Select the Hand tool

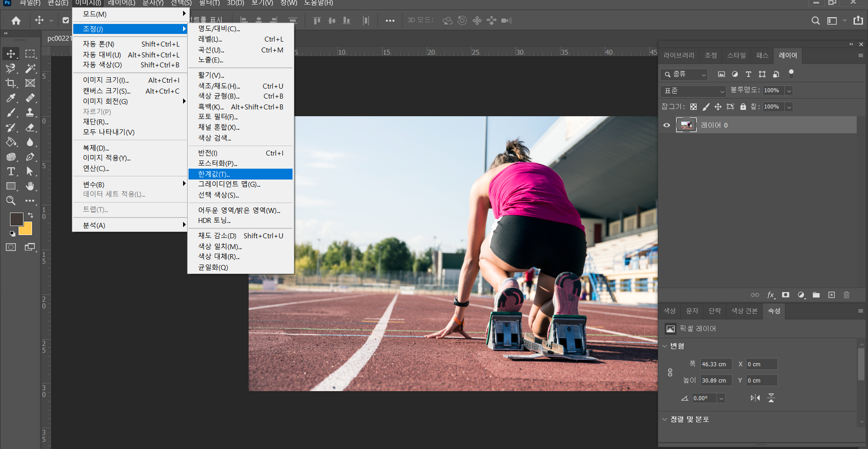(30, 186)
